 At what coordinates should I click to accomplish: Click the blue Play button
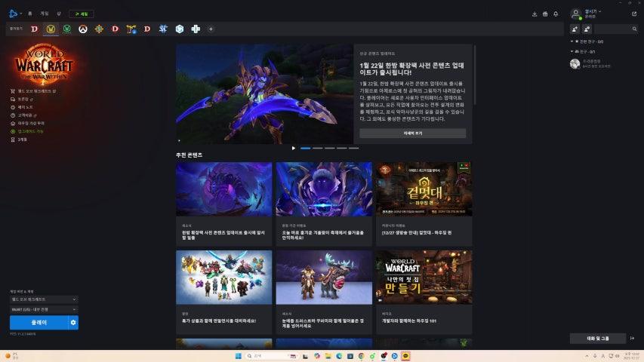(39, 323)
